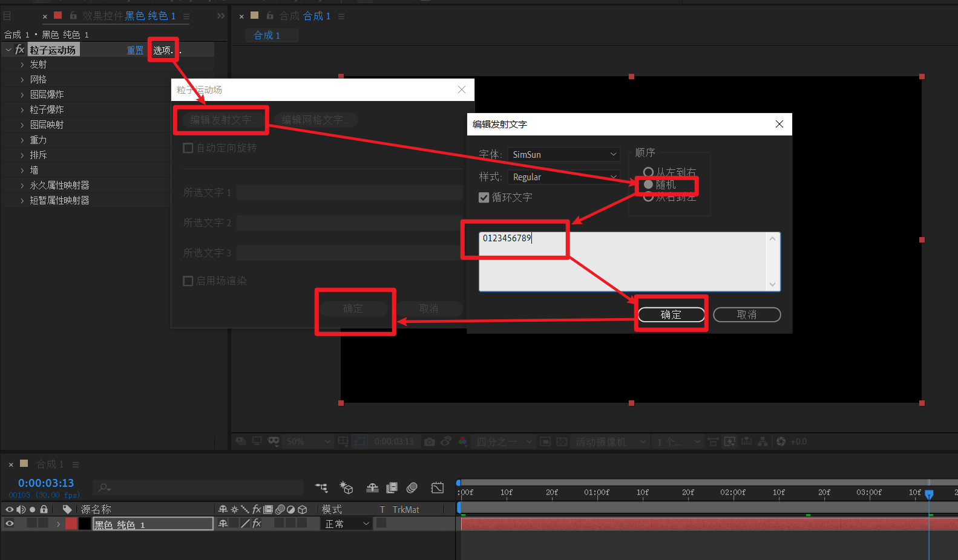This screenshot has height=560, width=958.
Task: Click the current time indicator on timeline ruler
Action: click(929, 494)
